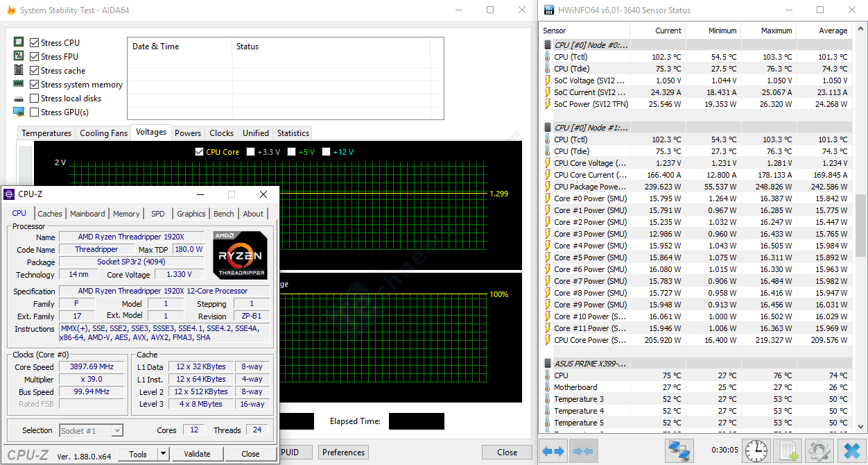The width and height of the screenshot is (868, 465).
Task: Click disk icon beside Stress local disks
Action: click(x=19, y=98)
